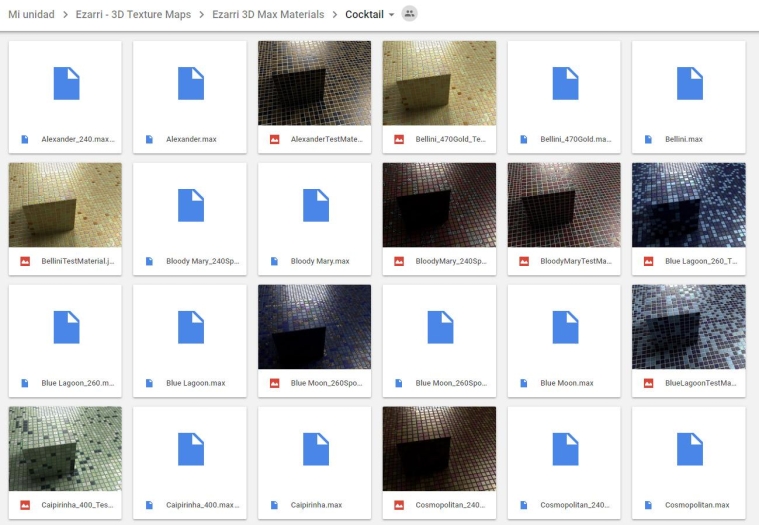The width and height of the screenshot is (759, 525).
Task: Select the Alexander_240.max file tile
Action: coord(65,97)
